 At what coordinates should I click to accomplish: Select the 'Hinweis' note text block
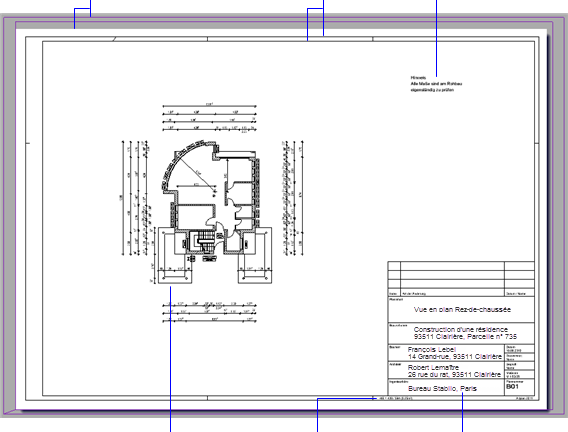point(436,84)
